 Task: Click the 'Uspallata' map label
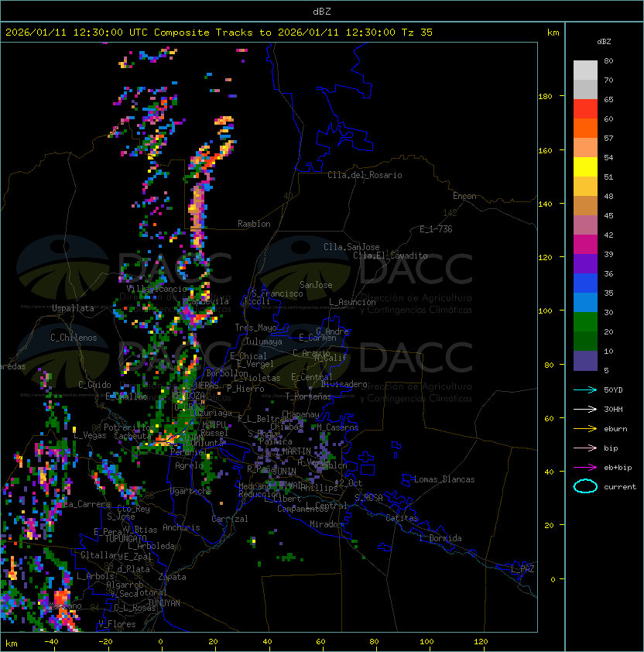(x=73, y=308)
